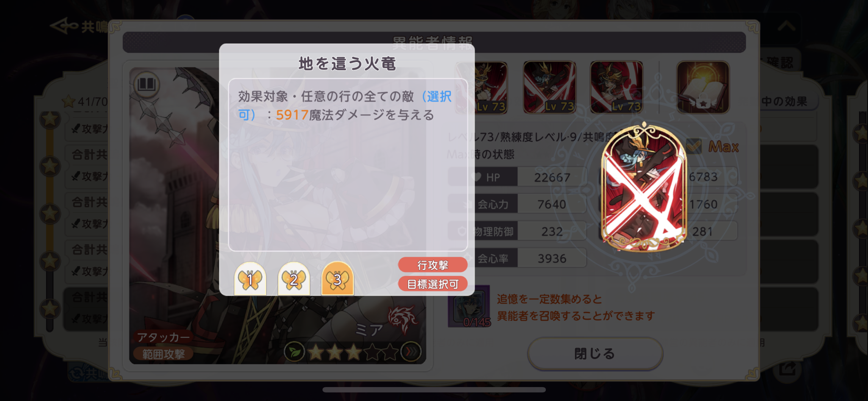Click the 目標選択可 red tag
This screenshot has width=868, height=401.
433,284
